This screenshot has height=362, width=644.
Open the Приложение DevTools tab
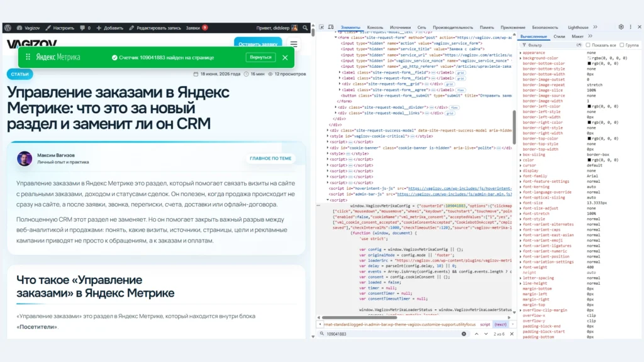(513, 28)
